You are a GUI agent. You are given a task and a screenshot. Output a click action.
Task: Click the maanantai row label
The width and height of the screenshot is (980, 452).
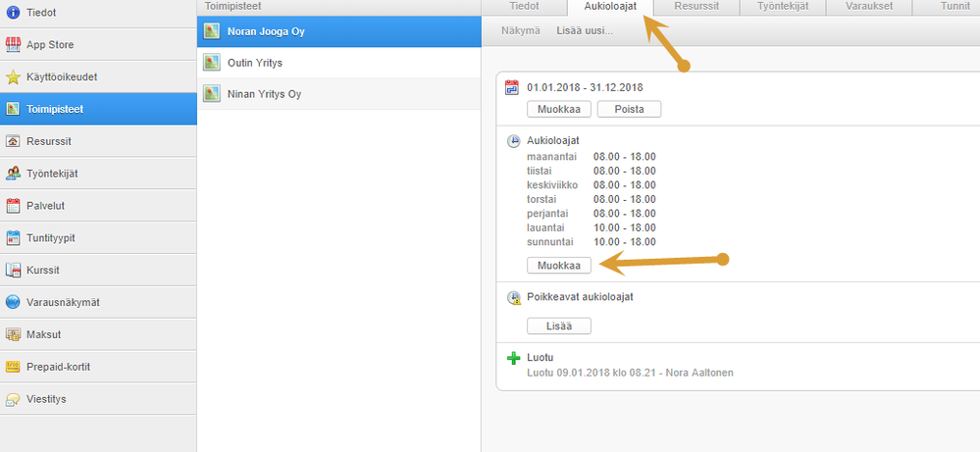click(552, 156)
